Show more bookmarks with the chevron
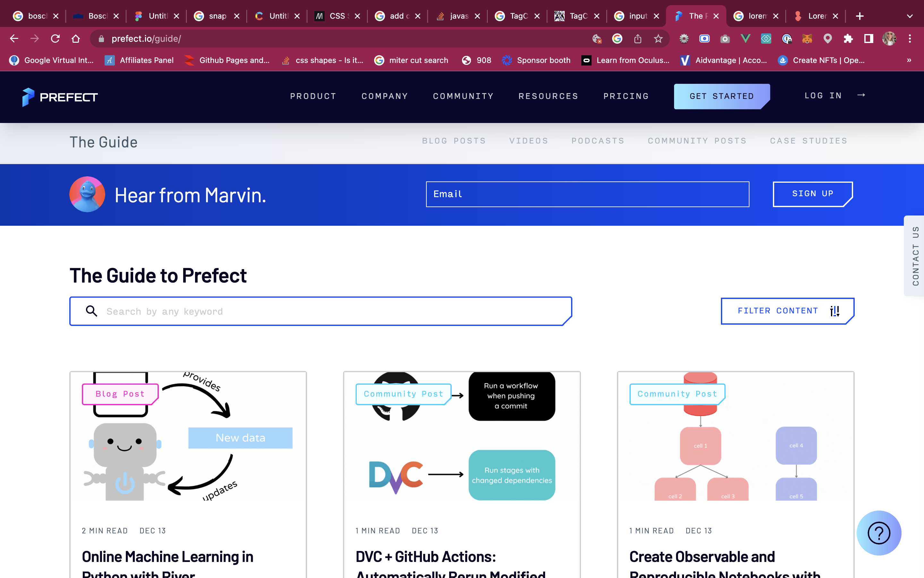924x578 pixels. (x=909, y=60)
